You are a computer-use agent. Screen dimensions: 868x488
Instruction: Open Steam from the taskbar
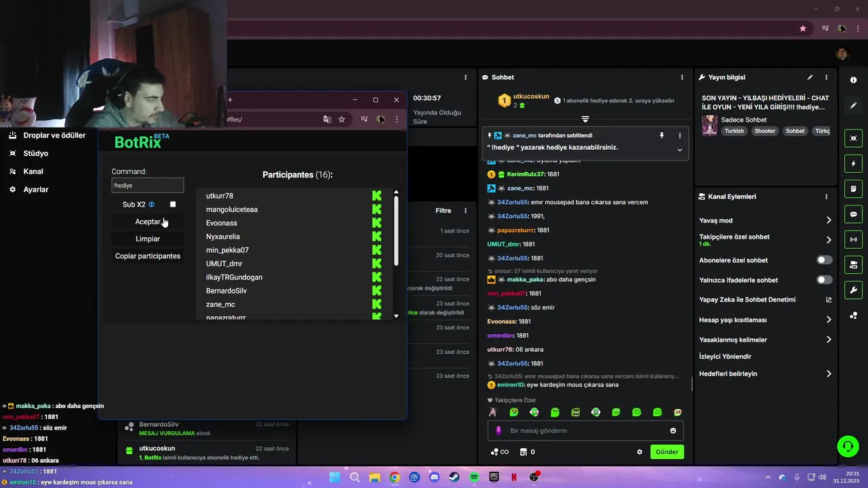click(x=454, y=477)
